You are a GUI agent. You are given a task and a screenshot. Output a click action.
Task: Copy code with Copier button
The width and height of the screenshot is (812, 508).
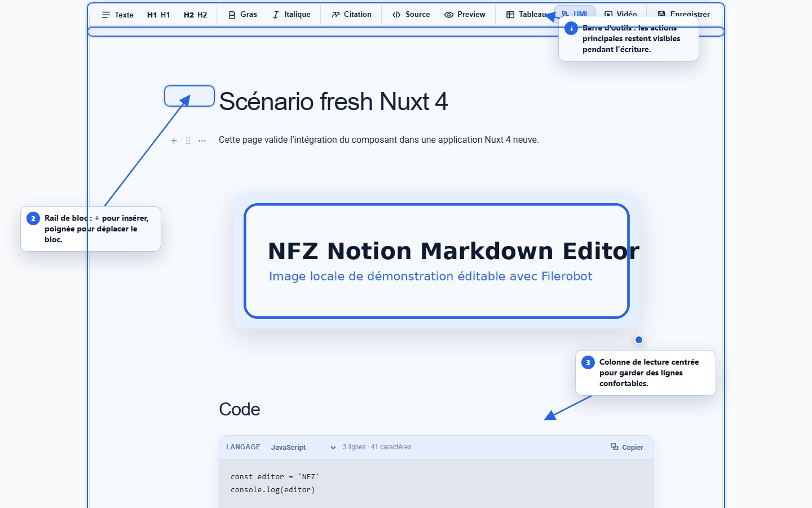tap(627, 447)
